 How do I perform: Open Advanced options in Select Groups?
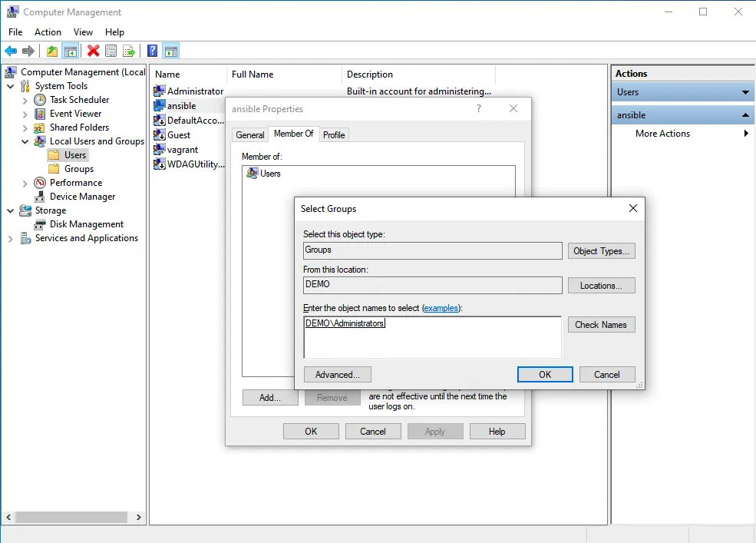338,375
